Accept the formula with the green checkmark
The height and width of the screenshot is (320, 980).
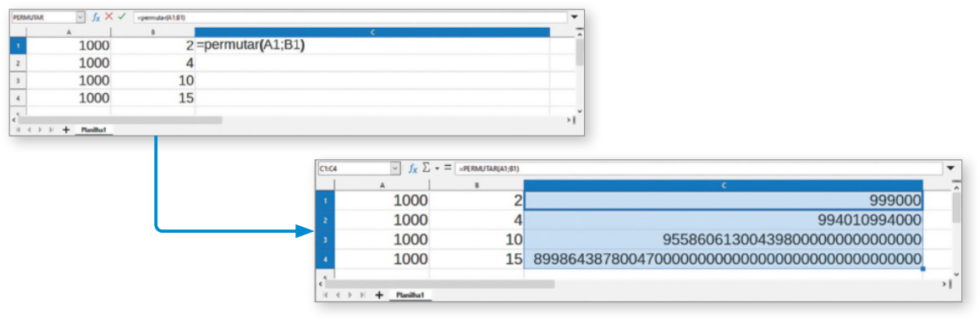(x=121, y=18)
